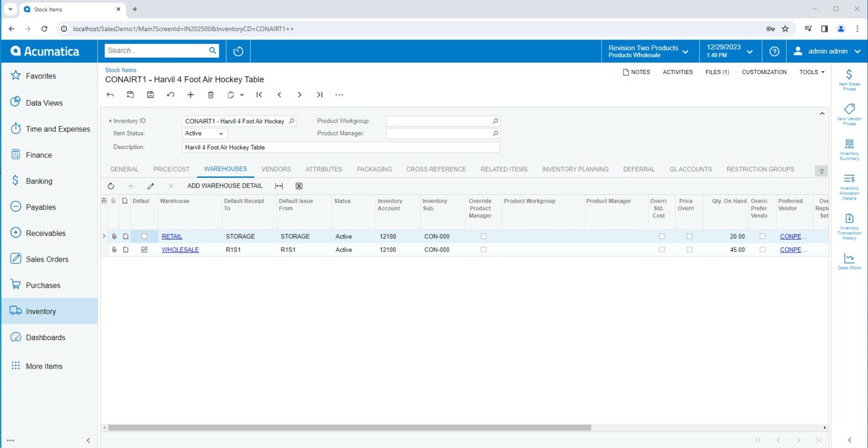
Task: Open the WHOLESALE warehouse link
Action: [180, 250]
